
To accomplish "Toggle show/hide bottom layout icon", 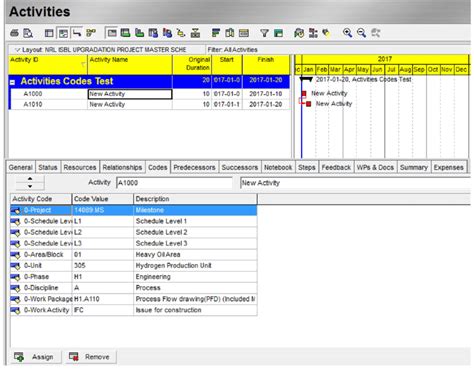I will coord(195,33).
